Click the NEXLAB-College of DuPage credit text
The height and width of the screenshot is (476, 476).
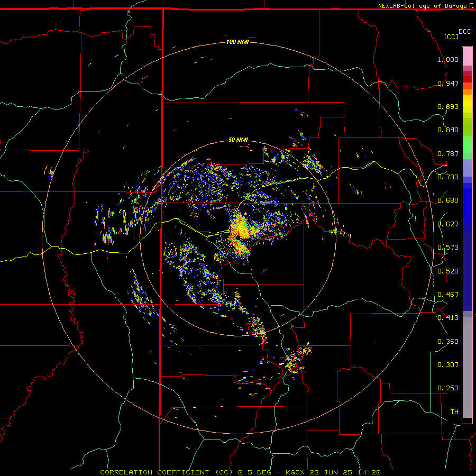(422, 6)
